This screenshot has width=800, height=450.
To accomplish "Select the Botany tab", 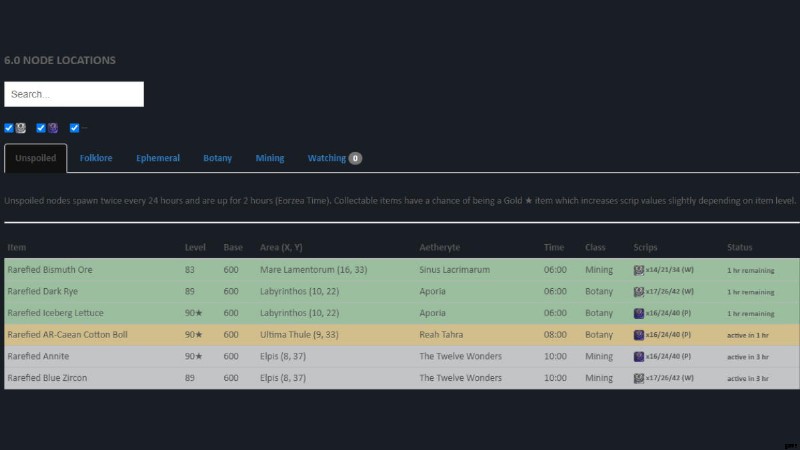I will 217,158.
